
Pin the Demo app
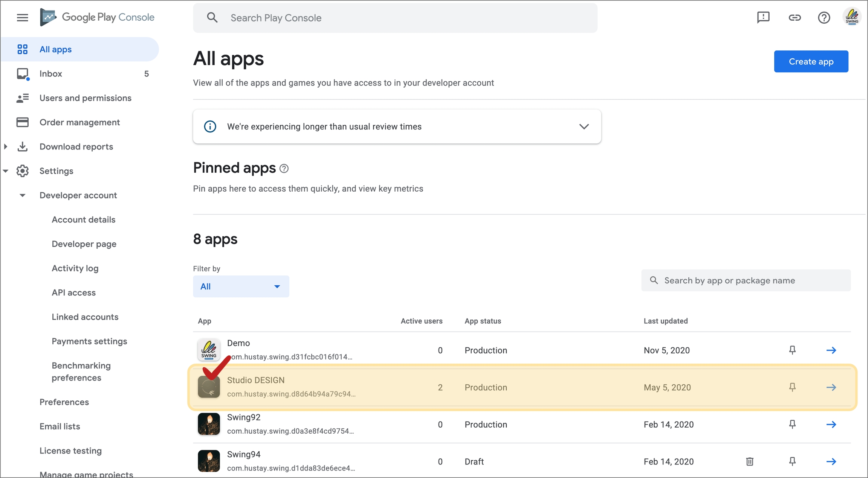(792, 350)
